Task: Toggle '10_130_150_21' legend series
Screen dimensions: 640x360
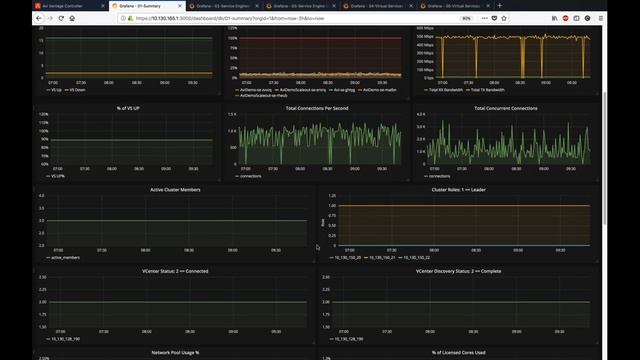Action: [380, 258]
